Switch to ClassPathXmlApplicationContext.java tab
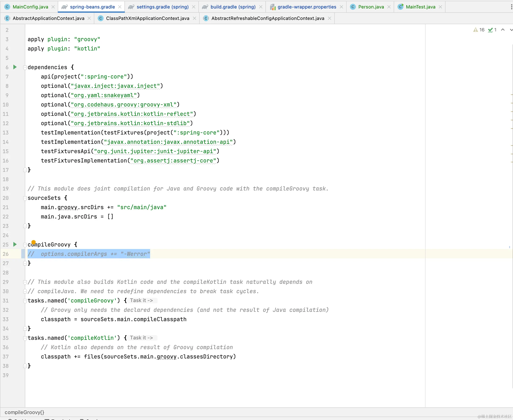Image resolution: width=513 pixels, height=420 pixels. 147,18
